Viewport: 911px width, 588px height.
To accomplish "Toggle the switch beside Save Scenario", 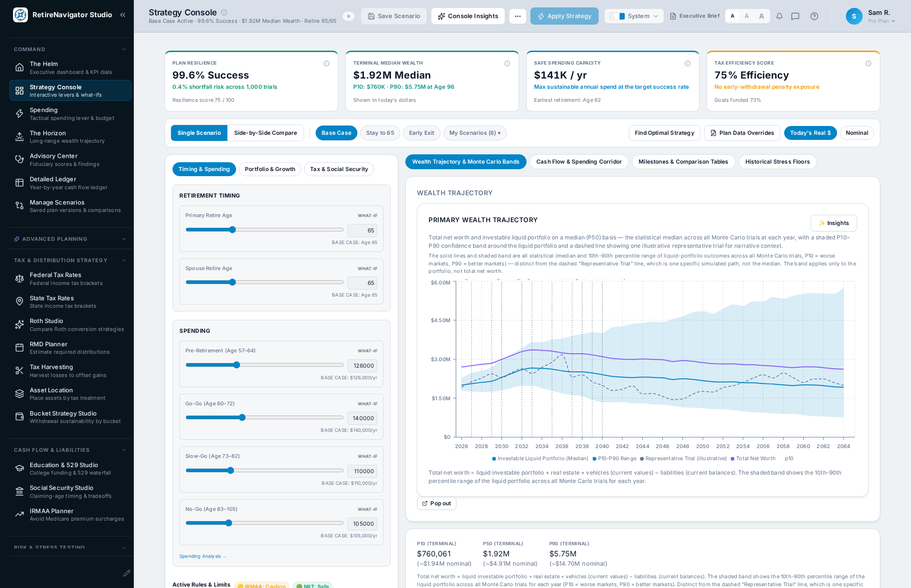I will tap(349, 16).
